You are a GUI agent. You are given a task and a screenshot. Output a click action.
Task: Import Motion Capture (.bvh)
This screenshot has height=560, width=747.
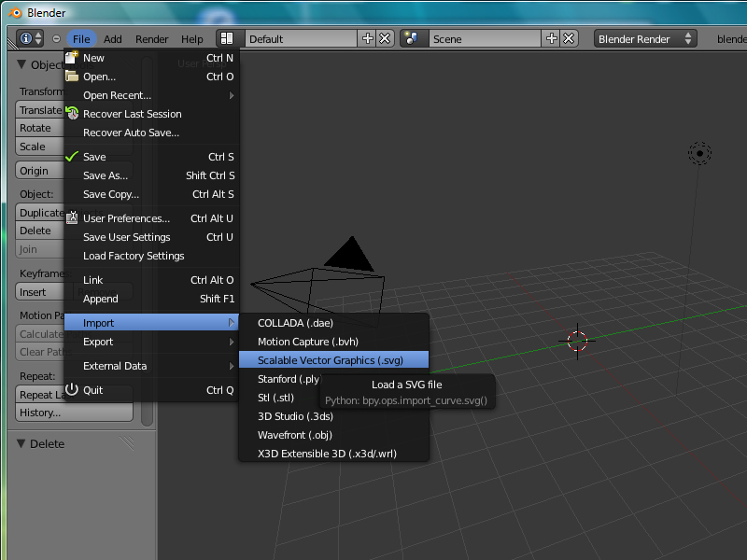pyautogui.click(x=333, y=342)
